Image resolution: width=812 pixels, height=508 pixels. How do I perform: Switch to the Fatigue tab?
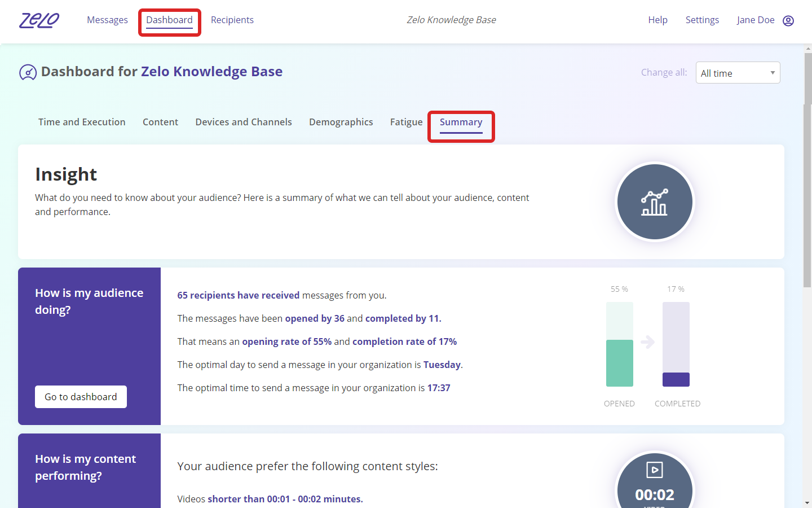click(406, 122)
